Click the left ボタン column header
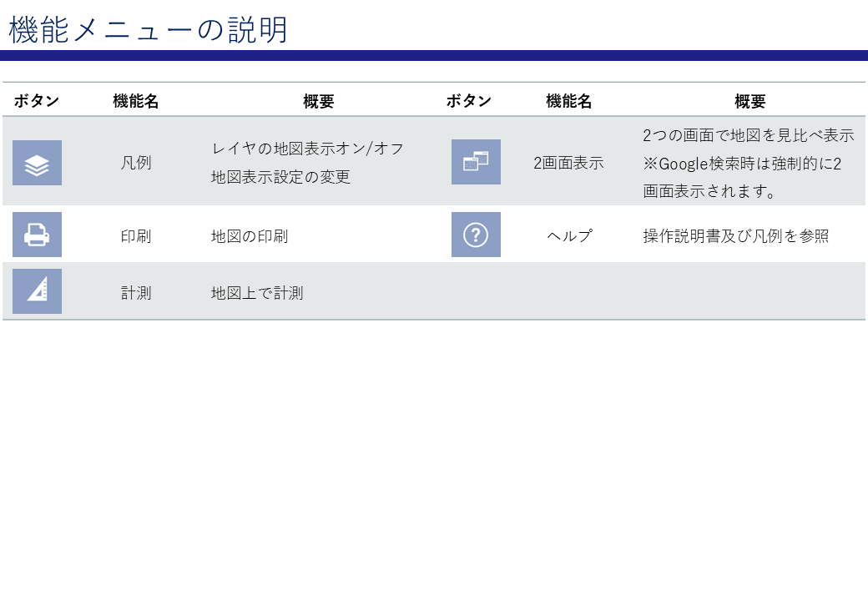 (36, 100)
